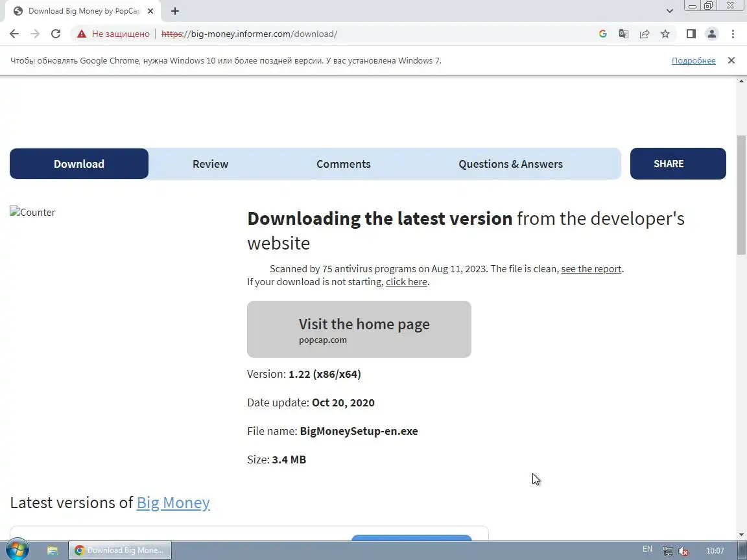Click the muted volume tray icon
The width and height of the screenshot is (747, 560).
tap(683, 551)
